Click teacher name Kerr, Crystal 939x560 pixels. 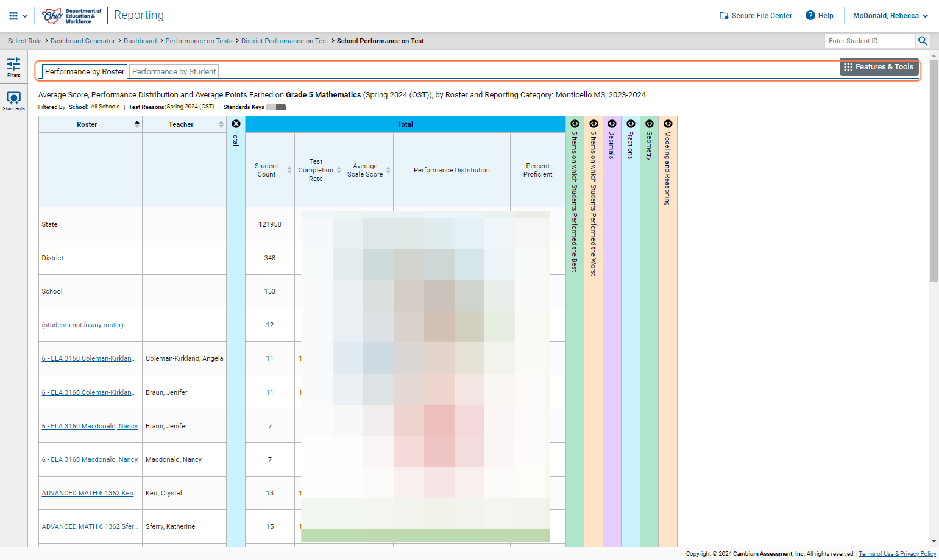point(163,493)
